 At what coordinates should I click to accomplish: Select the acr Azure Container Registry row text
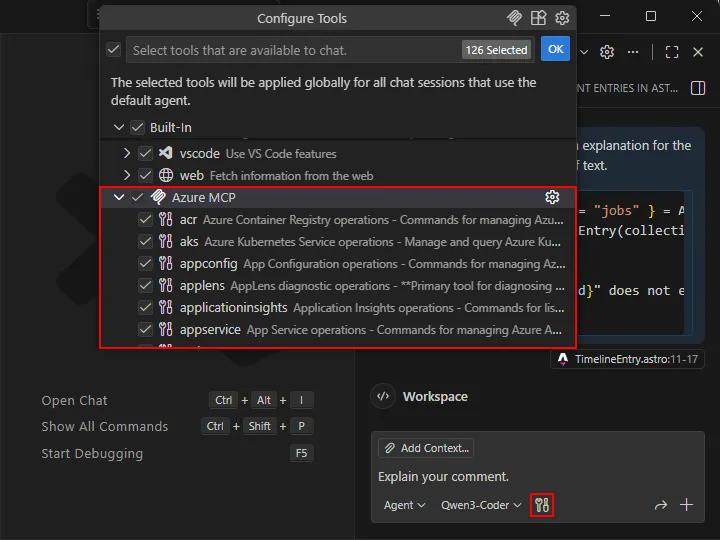point(372,219)
